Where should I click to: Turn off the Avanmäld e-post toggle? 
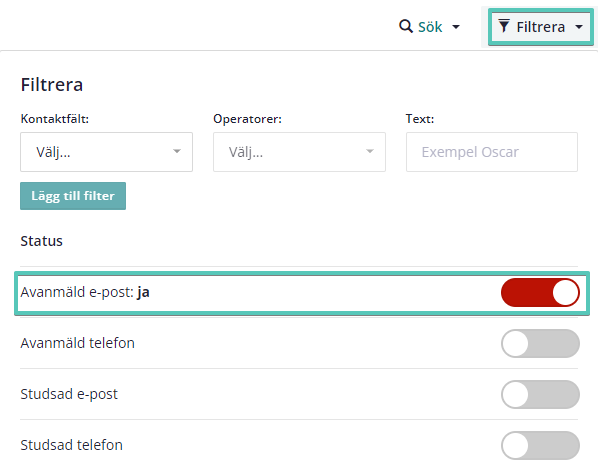point(540,292)
